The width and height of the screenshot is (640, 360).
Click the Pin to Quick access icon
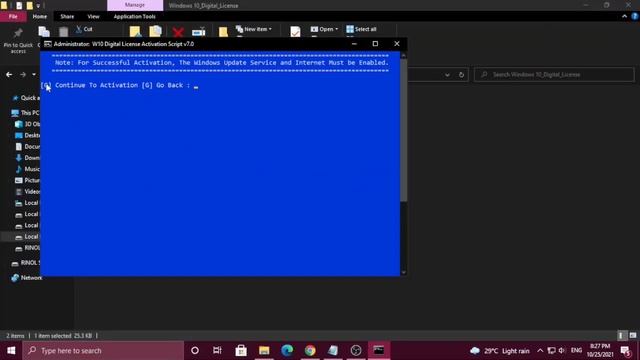(18, 33)
